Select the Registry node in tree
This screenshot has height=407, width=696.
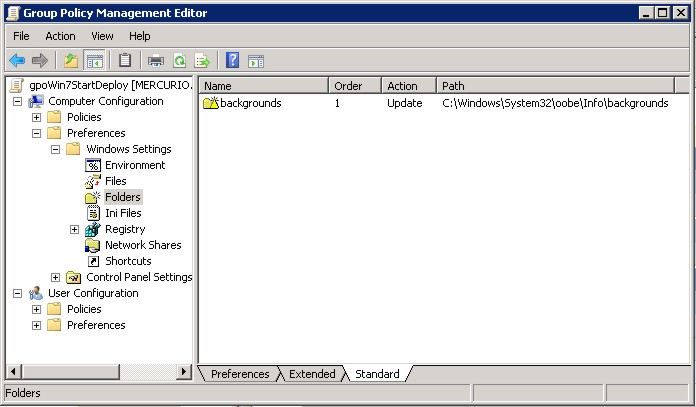(124, 229)
